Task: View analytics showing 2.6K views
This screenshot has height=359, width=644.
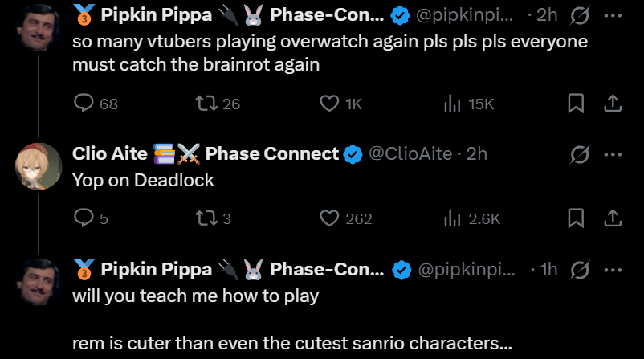Action: pyautogui.click(x=452, y=218)
